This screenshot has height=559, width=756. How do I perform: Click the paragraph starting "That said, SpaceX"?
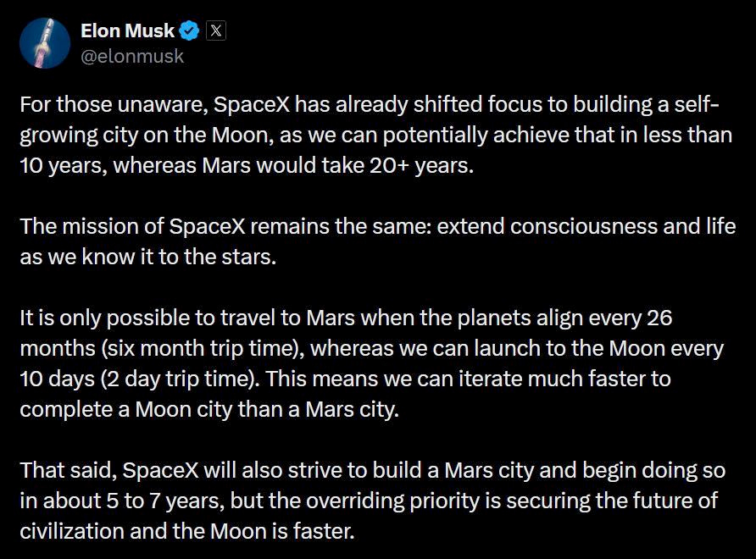click(x=373, y=498)
